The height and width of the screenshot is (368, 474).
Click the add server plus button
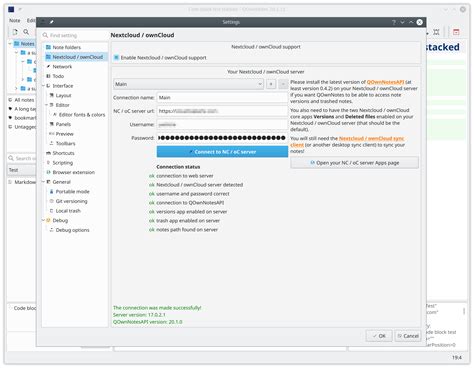coord(271,84)
